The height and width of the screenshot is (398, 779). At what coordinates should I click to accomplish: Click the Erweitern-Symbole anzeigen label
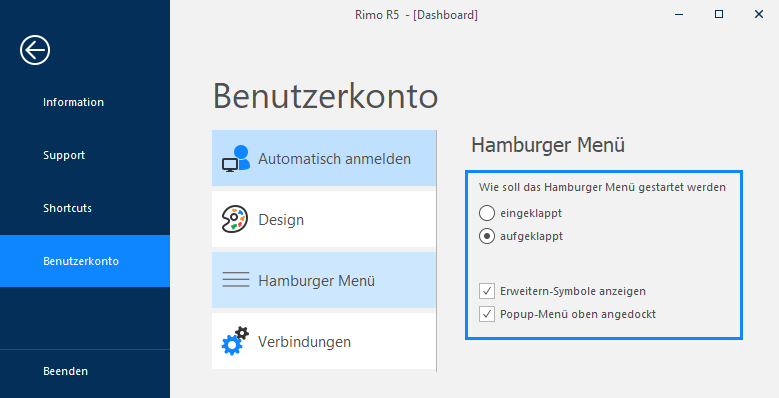[573, 291]
